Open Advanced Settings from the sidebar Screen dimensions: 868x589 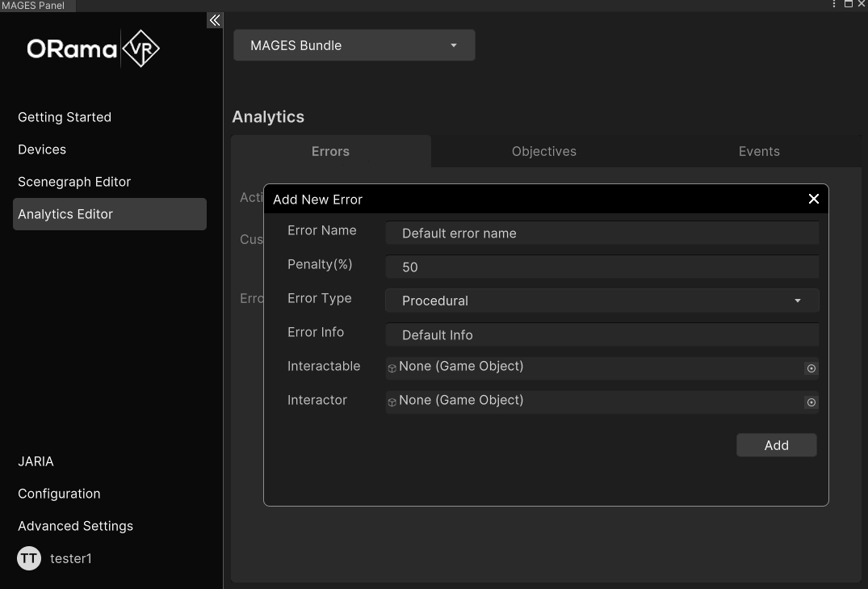pos(75,526)
